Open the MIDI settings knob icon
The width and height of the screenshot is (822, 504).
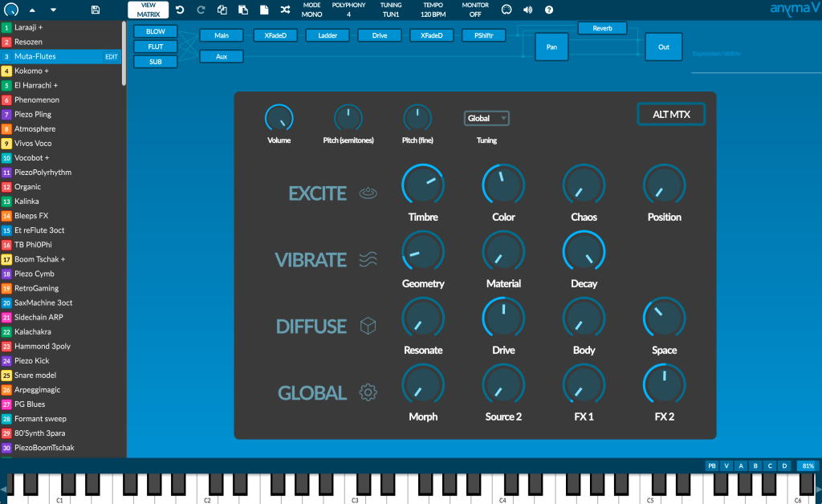[x=507, y=10]
